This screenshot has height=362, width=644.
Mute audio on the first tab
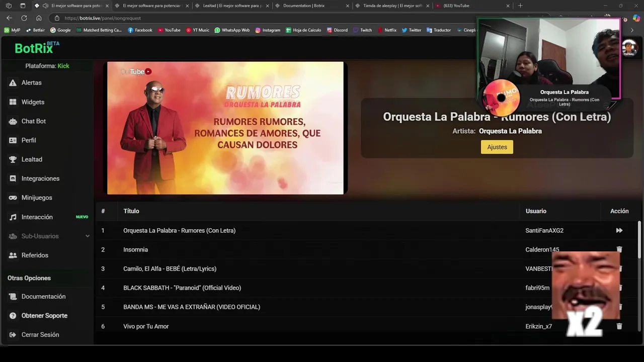[x=46, y=6]
